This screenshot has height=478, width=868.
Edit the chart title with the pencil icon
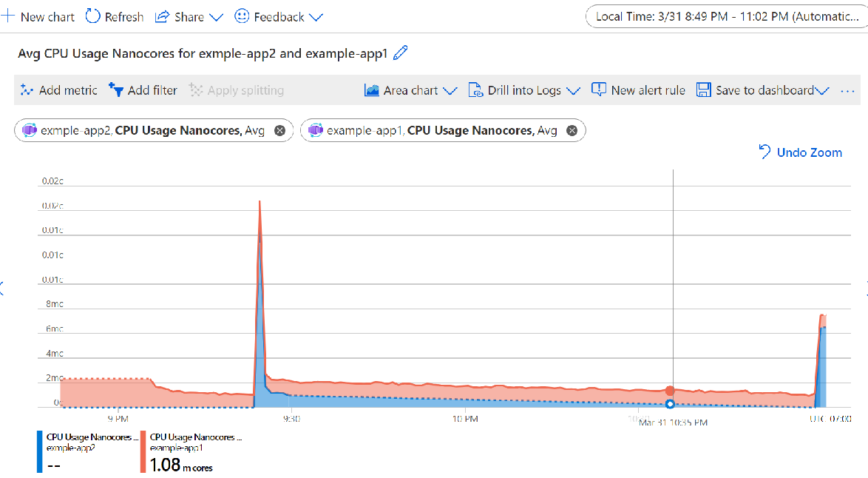401,53
